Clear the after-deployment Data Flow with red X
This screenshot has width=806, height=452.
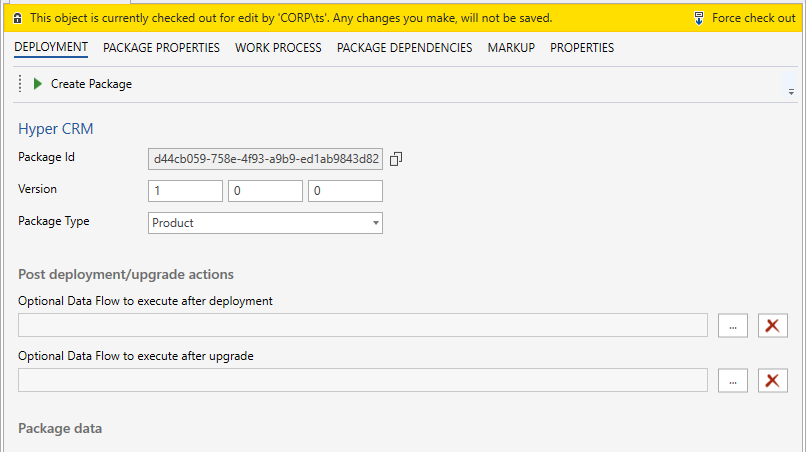click(772, 325)
